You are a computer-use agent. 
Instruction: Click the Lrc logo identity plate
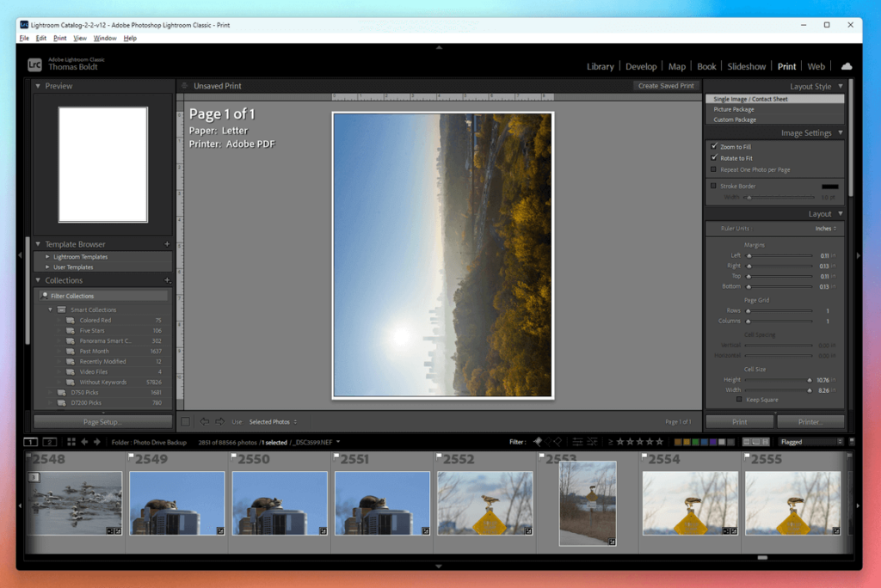(34, 64)
